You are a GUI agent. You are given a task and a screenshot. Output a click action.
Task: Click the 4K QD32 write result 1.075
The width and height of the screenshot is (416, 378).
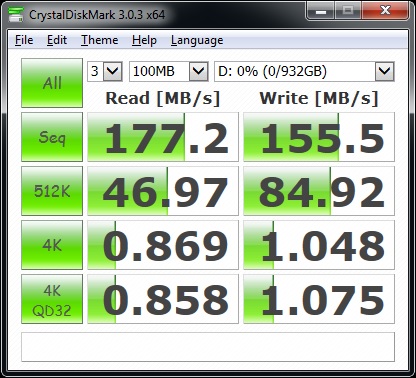(x=319, y=299)
